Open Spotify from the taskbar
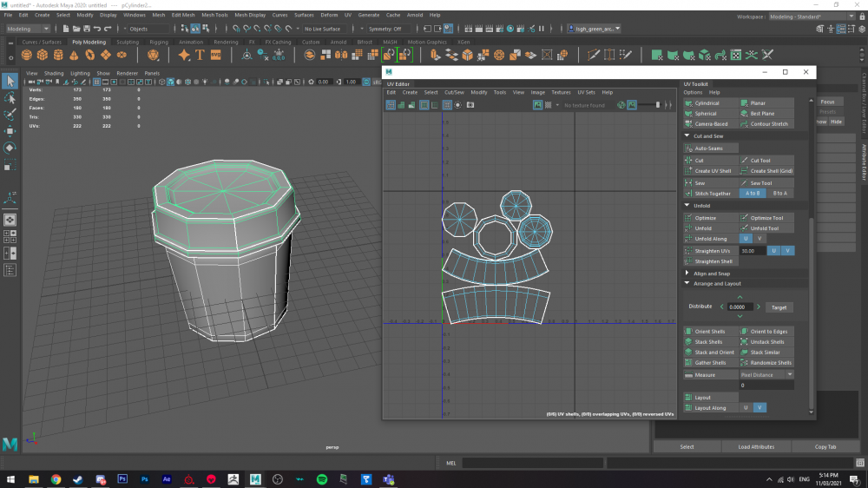Image resolution: width=868 pixels, height=488 pixels. (322, 478)
